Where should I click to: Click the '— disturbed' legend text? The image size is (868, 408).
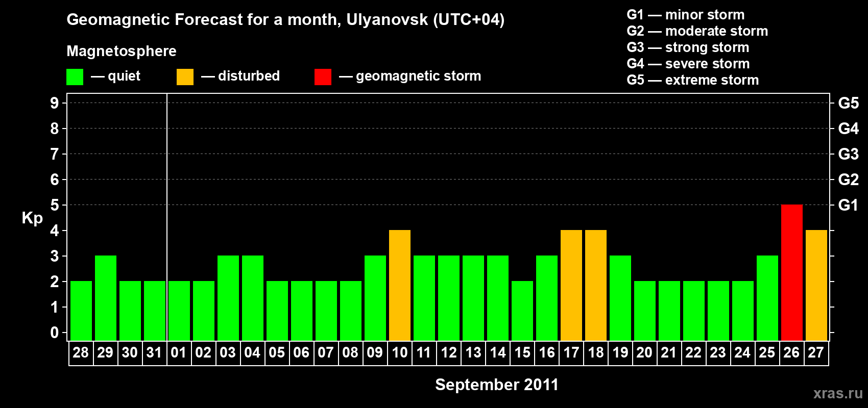coord(240,76)
